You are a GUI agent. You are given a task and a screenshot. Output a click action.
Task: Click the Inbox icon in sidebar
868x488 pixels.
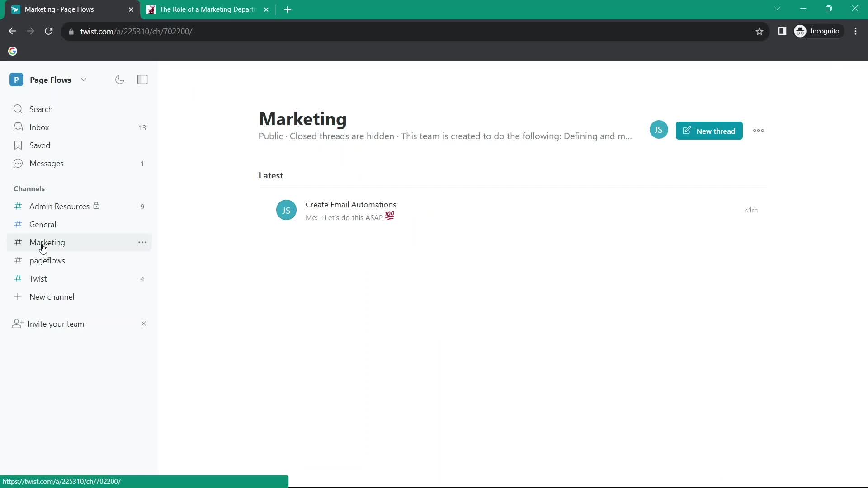[17, 127]
